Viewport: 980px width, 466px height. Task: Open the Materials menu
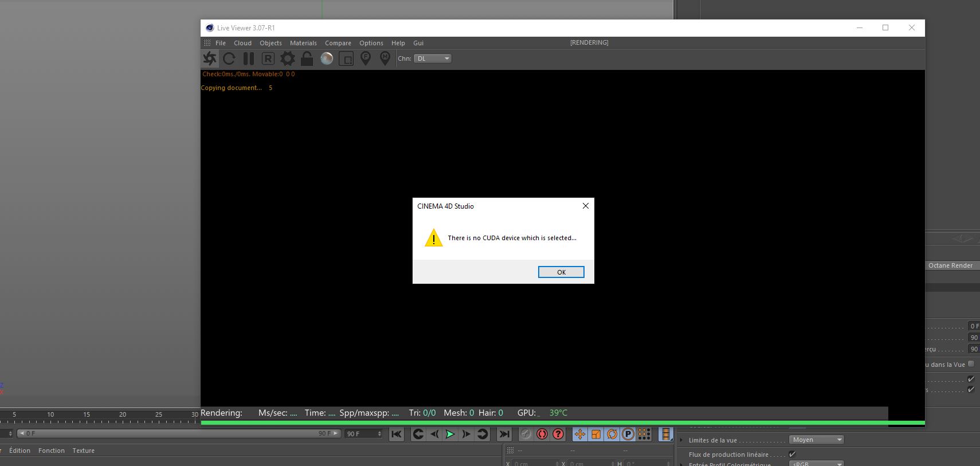coord(303,43)
